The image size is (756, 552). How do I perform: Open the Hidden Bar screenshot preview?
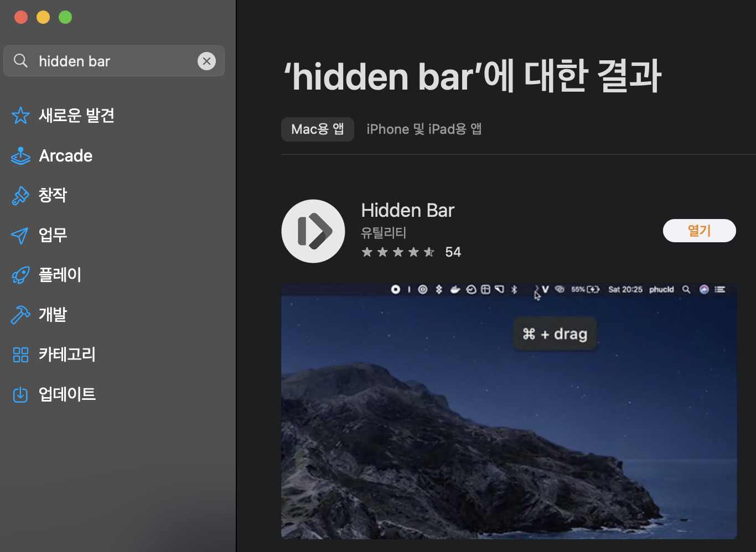click(x=509, y=412)
